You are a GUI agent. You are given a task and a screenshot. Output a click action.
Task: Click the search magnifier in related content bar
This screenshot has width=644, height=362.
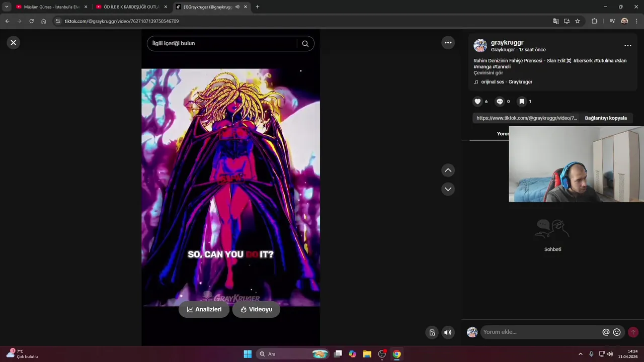[x=305, y=44]
